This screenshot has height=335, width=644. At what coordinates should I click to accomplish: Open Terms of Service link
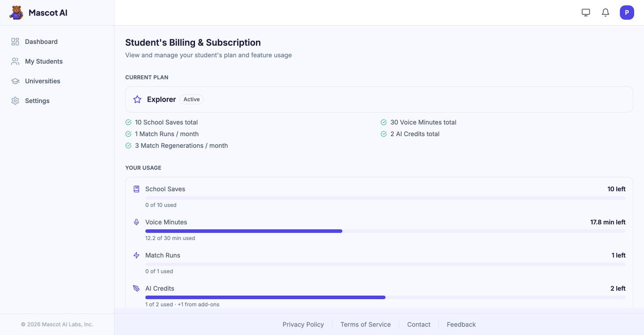pyautogui.click(x=365, y=324)
